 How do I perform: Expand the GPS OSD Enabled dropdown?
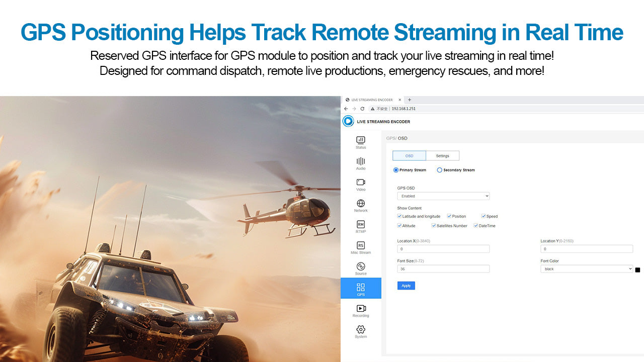pyautogui.click(x=443, y=196)
